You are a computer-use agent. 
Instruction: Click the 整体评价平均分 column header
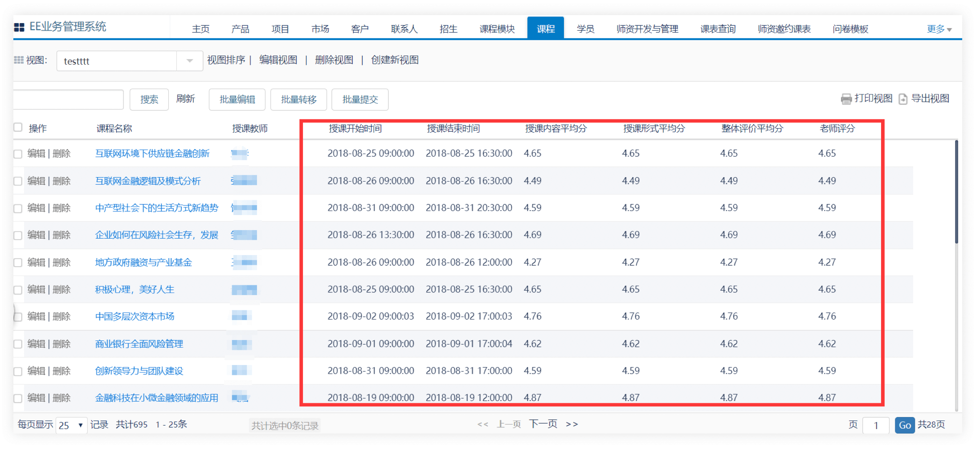(752, 129)
